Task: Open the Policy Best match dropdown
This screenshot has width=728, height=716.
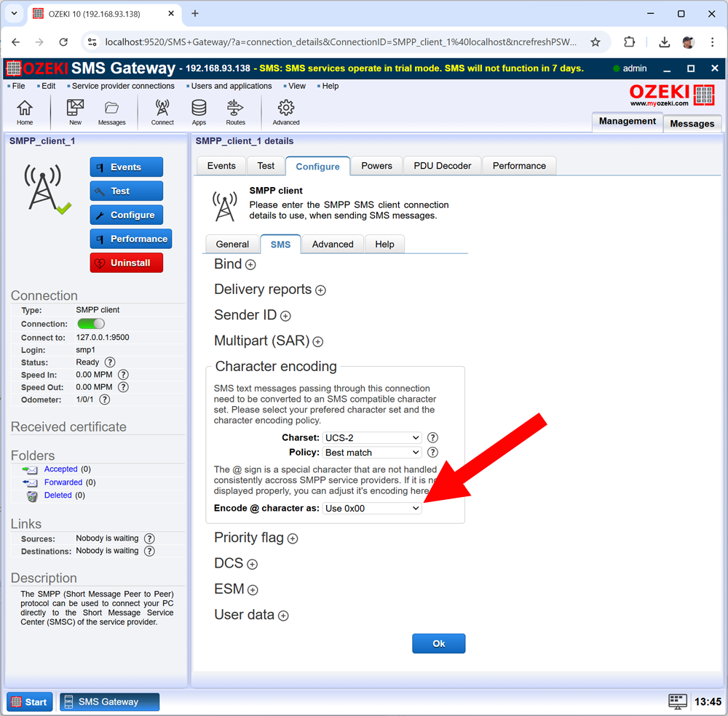Action: point(372,453)
